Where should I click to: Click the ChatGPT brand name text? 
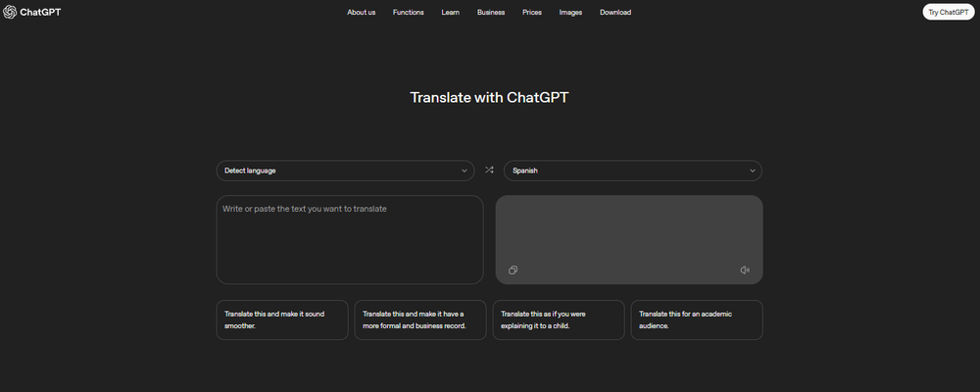click(40, 12)
